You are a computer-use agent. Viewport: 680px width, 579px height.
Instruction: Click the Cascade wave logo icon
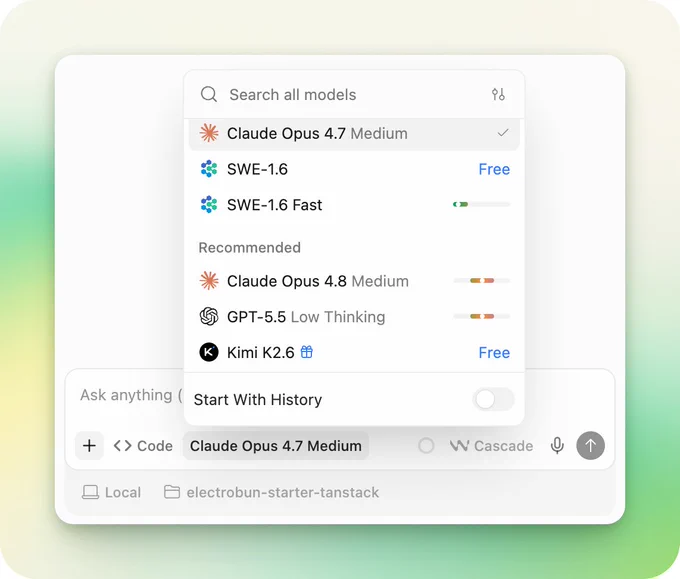point(460,445)
